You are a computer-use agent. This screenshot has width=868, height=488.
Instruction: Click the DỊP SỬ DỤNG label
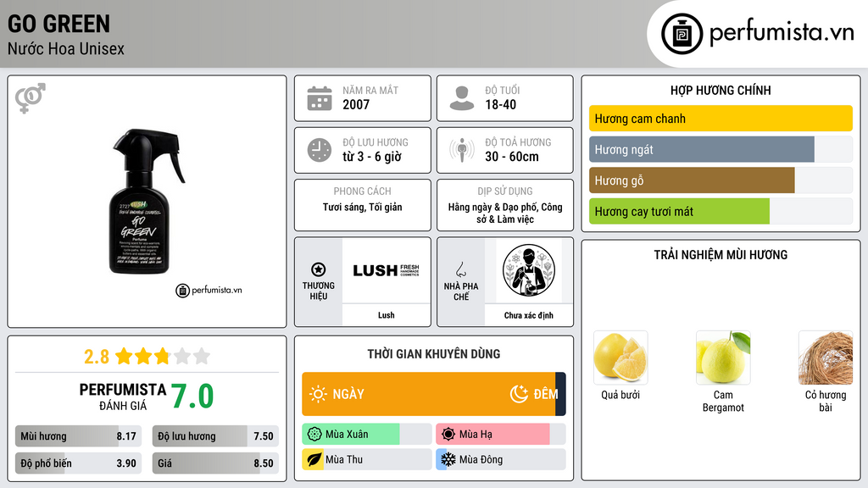[505, 191]
